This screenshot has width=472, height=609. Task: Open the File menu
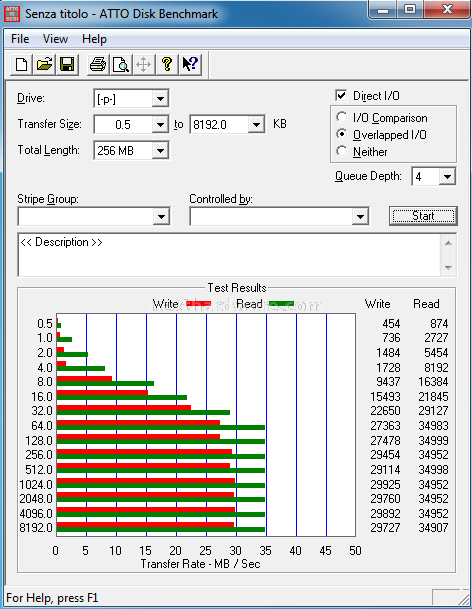point(20,39)
